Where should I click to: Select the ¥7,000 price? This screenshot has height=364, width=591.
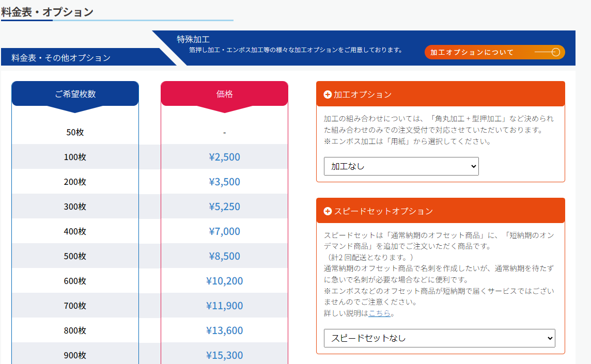pyautogui.click(x=224, y=231)
